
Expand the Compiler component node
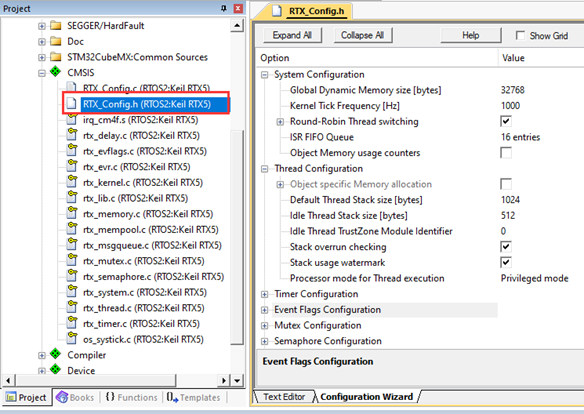pos(42,355)
